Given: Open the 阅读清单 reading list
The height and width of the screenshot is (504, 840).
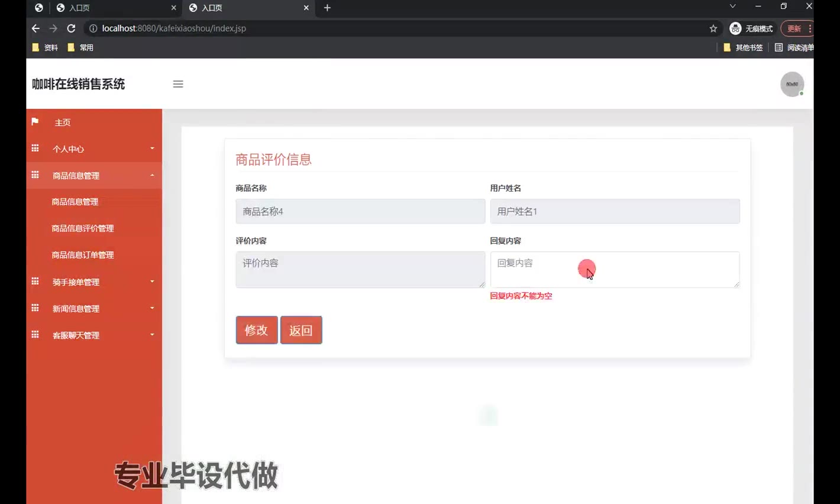Looking at the screenshot, I should [x=794, y=47].
